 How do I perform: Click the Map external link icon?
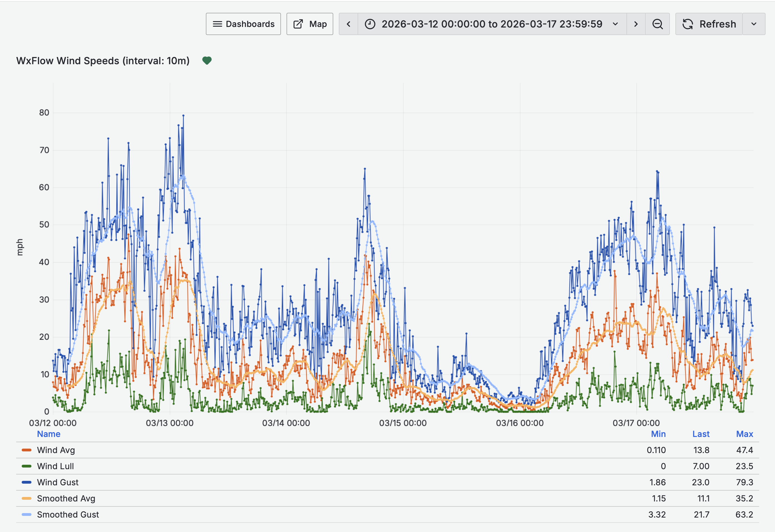[x=298, y=24]
